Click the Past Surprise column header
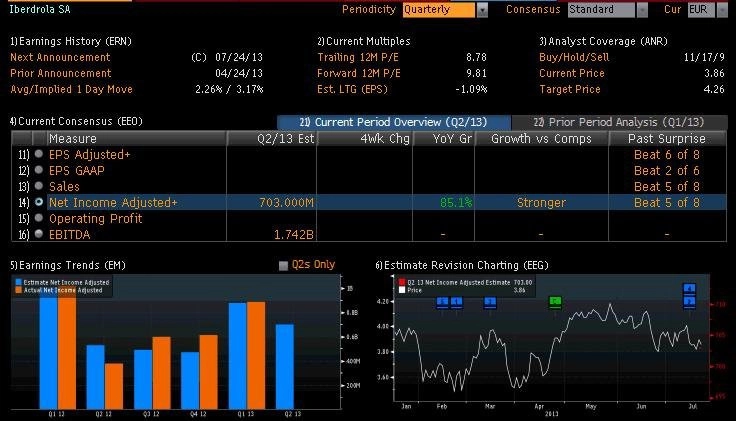736x421 pixels. (x=667, y=138)
